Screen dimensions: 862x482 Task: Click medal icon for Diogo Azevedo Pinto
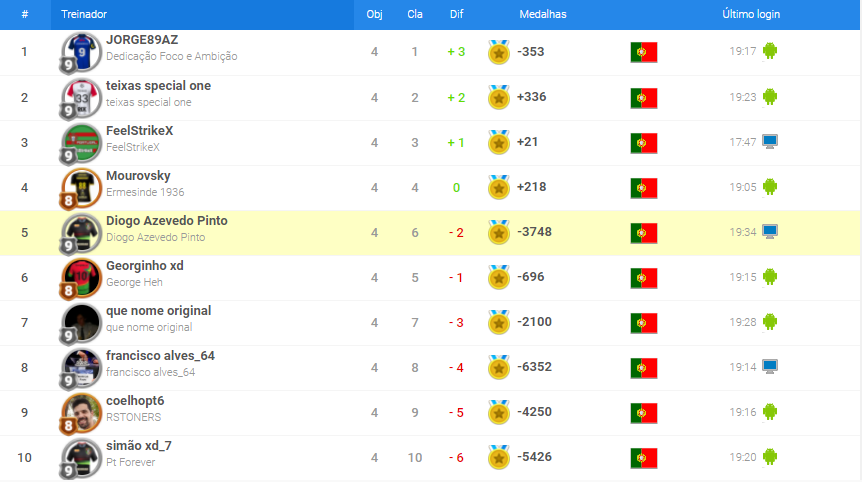pos(499,232)
